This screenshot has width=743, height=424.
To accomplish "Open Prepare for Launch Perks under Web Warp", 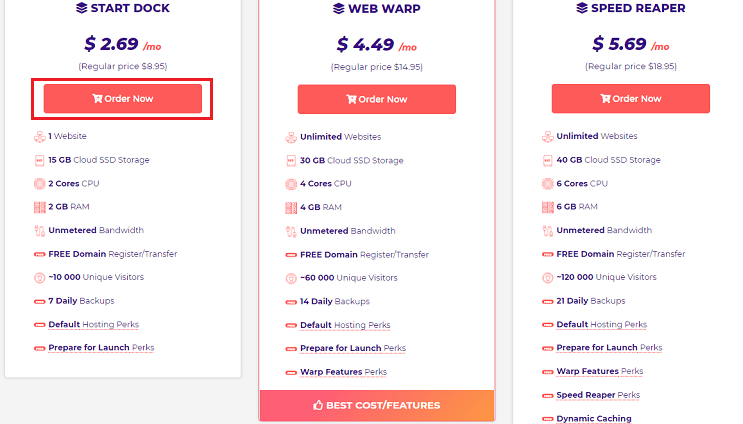I will pos(353,348).
